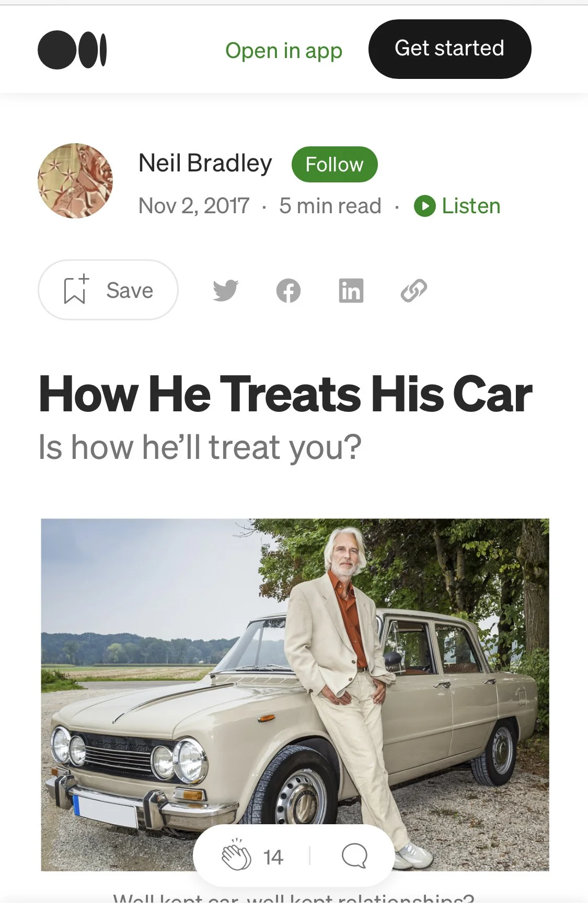Open Neil Bradley's profile name link
The image size is (588, 911).
(205, 163)
